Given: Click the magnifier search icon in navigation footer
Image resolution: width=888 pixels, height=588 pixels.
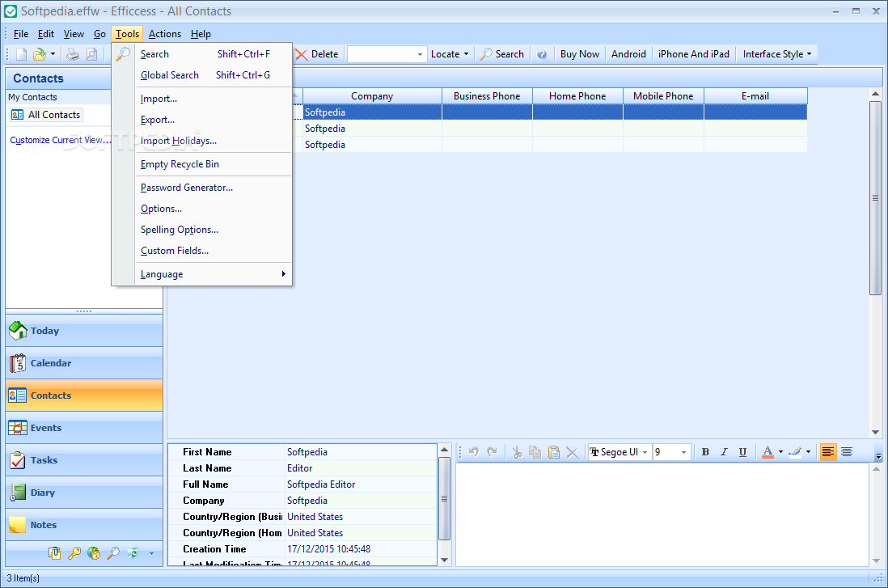Looking at the screenshot, I should pyautogui.click(x=113, y=553).
